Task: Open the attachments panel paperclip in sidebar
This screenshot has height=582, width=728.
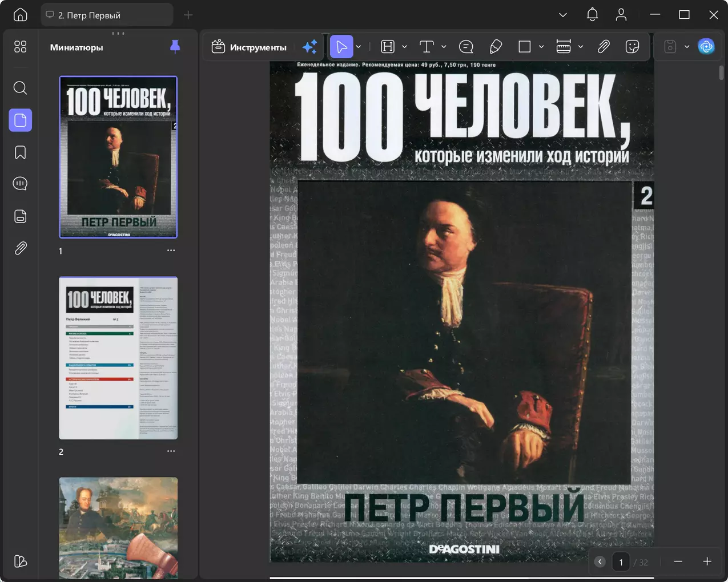Action: tap(20, 248)
